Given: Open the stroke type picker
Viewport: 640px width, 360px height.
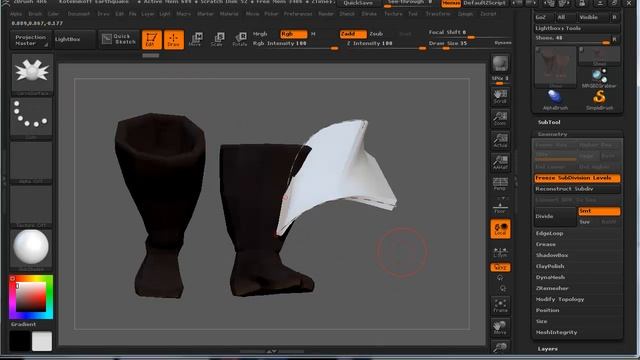Looking at the screenshot, I should tap(31, 117).
